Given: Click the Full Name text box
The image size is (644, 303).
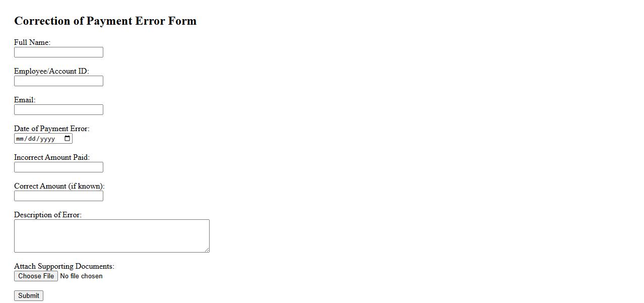Looking at the screenshot, I should [58, 52].
